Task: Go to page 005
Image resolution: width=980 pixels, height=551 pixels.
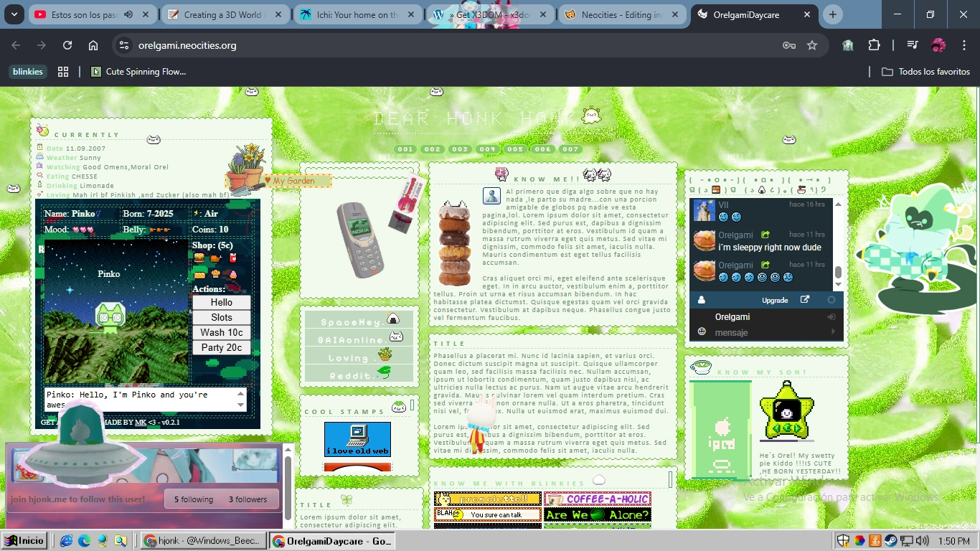Action: tap(515, 149)
